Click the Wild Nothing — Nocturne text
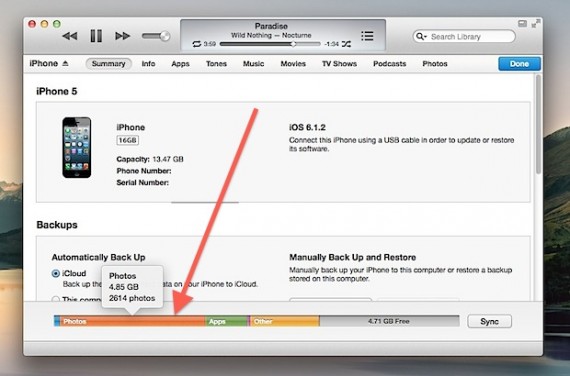The image size is (570, 376). click(271, 35)
